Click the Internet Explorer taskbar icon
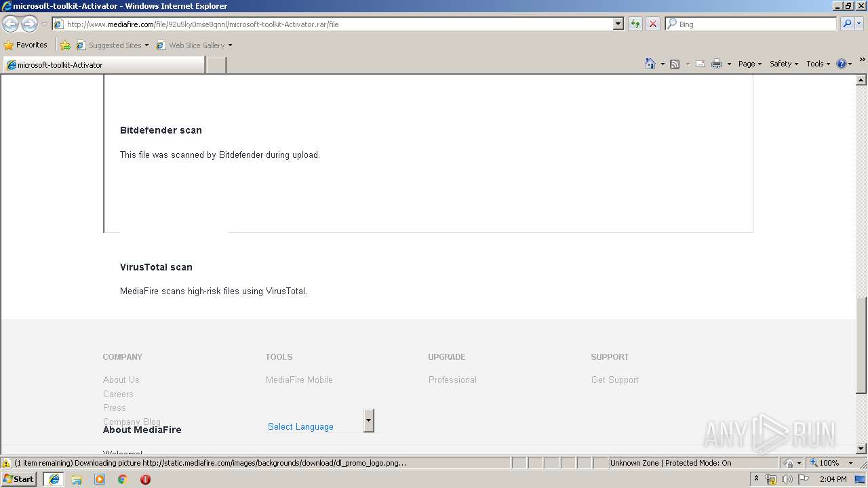 click(x=54, y=479)
